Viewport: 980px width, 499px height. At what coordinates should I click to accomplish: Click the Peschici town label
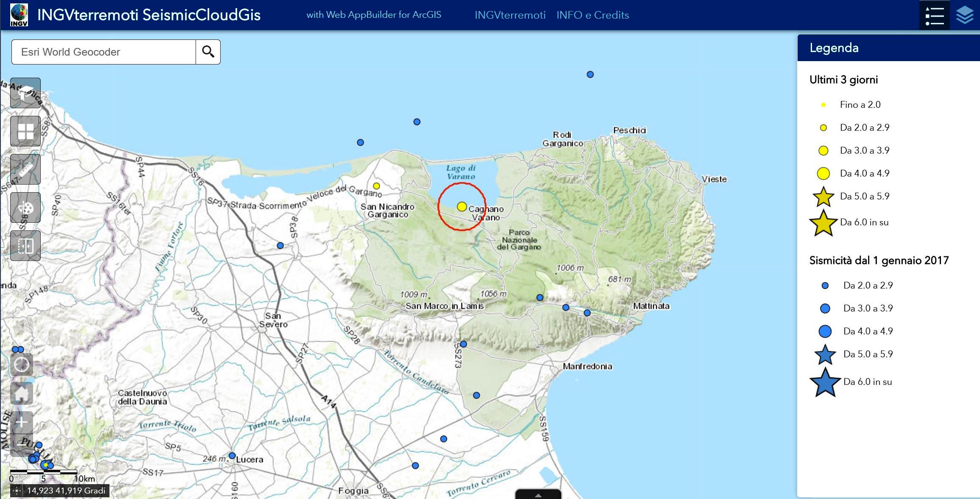coord(630,130)
